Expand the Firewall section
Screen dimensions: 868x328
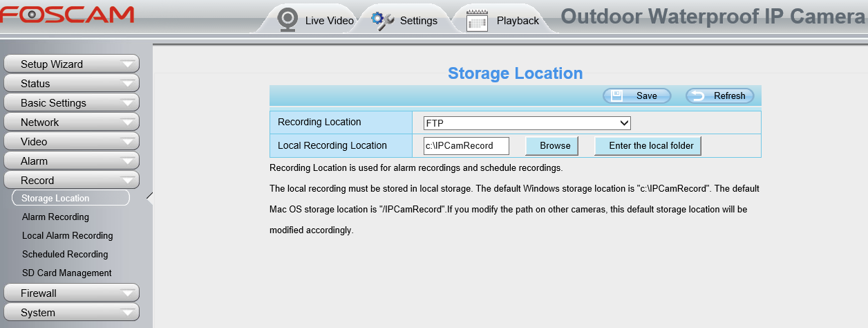click(x=71, y=293)
